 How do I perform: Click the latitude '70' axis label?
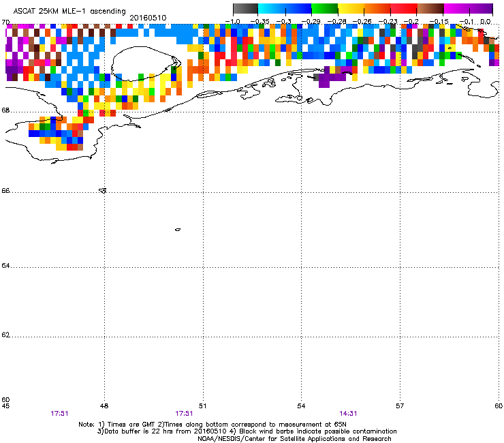[x=5, y=22]
